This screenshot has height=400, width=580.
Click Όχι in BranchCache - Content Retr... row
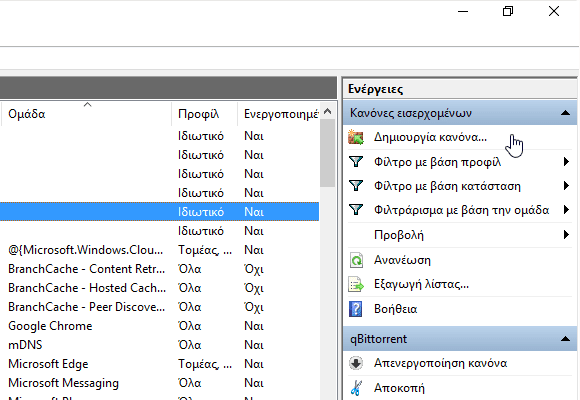[x=254, y=269]
